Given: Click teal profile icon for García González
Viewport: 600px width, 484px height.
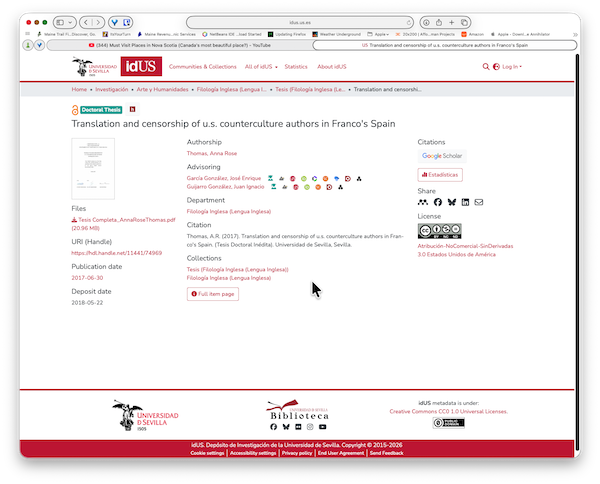Looking at the screenshot, I should click(x=271, y=178).
